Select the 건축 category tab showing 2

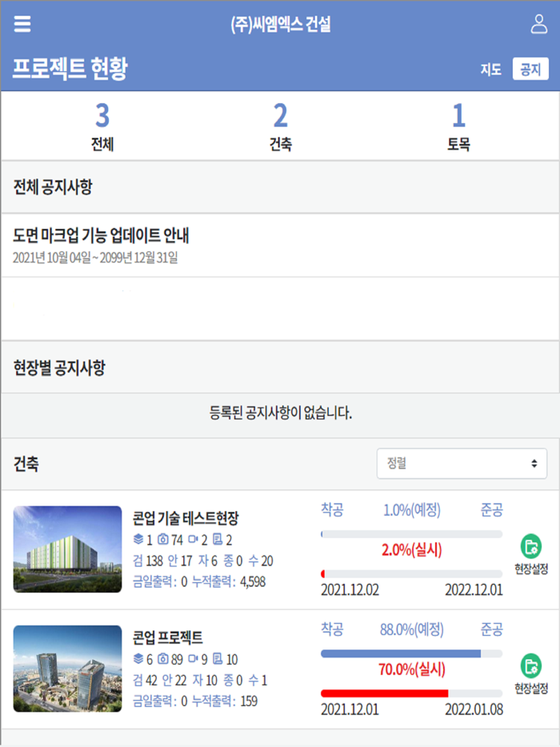(x=280, y=124)
